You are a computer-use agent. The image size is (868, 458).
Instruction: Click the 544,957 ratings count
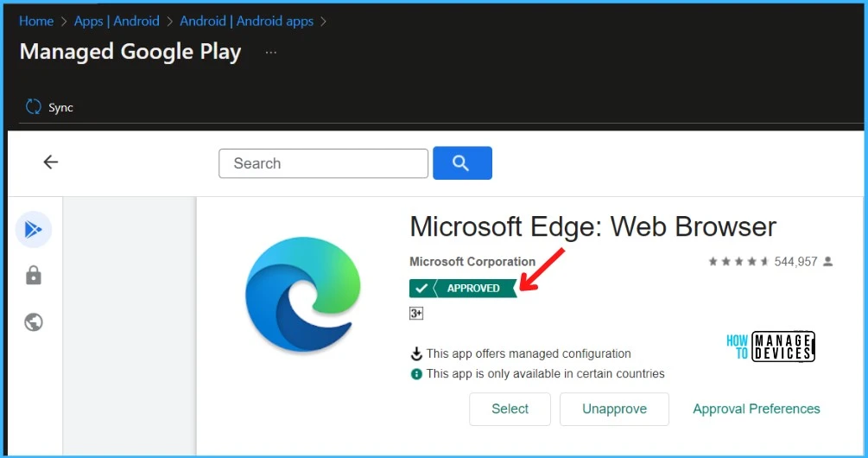(x=795, y=261)
